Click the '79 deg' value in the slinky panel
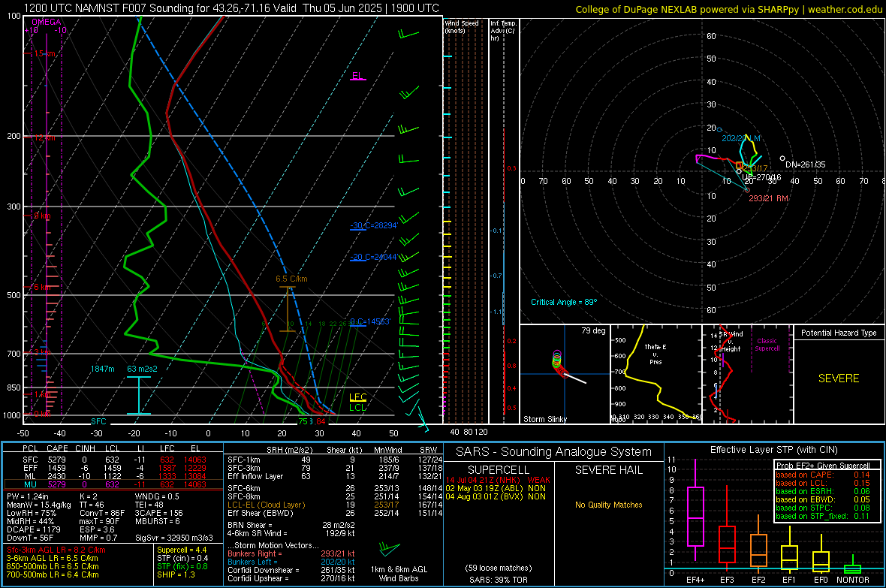 click(x=593, y=330)
